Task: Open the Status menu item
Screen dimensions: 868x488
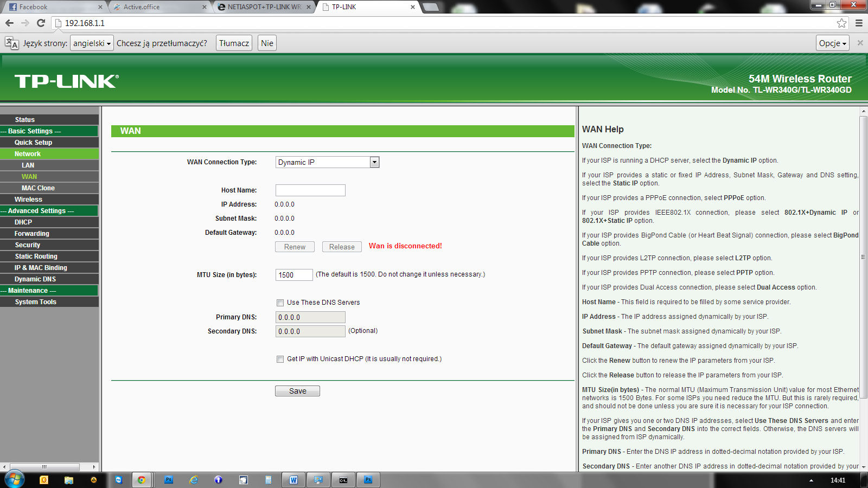Action: 25,120
